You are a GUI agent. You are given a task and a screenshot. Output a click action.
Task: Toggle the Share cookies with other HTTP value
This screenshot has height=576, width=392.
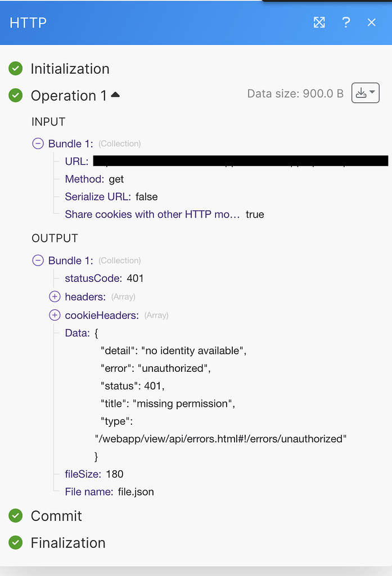tap(255, 214)
